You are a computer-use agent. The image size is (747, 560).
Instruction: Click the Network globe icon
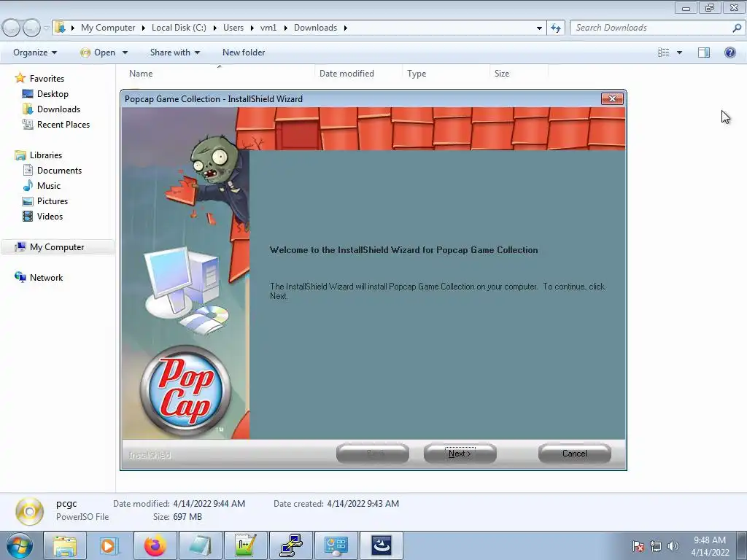(x=20, y=277)
